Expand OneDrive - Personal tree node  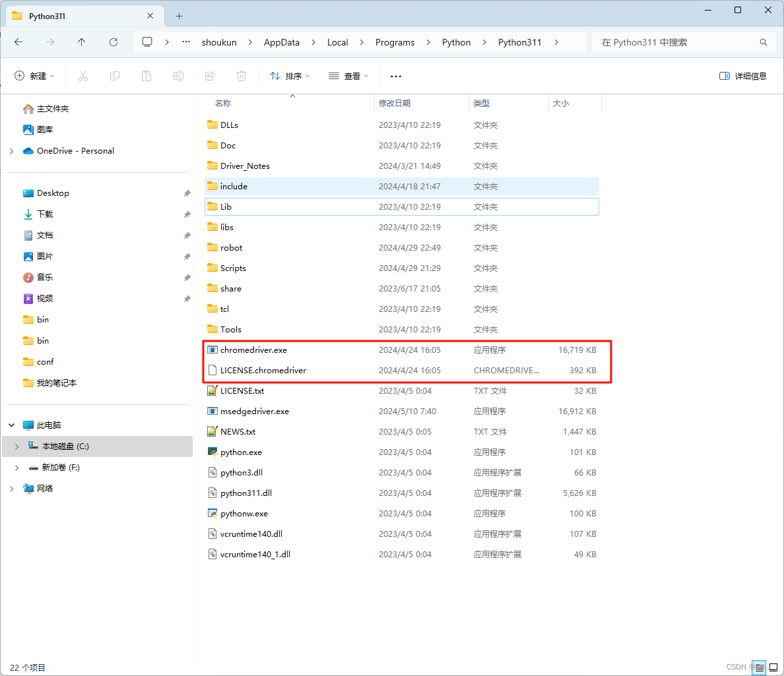(x=11, y=151)
